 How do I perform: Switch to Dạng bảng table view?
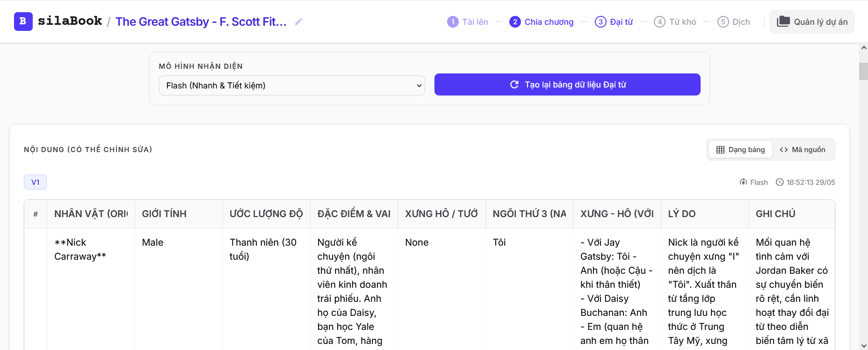point(740,150)
